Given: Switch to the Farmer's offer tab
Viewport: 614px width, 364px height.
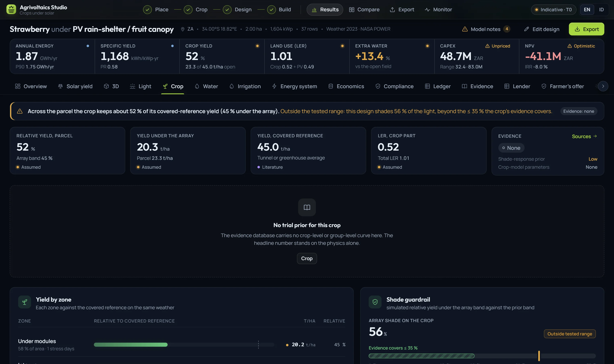Looking at the screenshot, I should [x=562, y=86].
